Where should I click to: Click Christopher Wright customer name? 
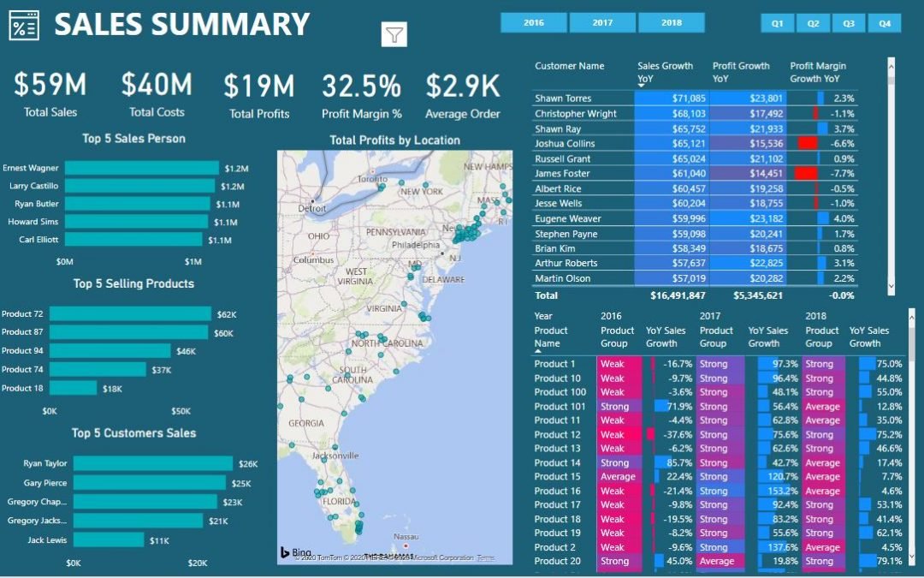click(x=576, y=114)
